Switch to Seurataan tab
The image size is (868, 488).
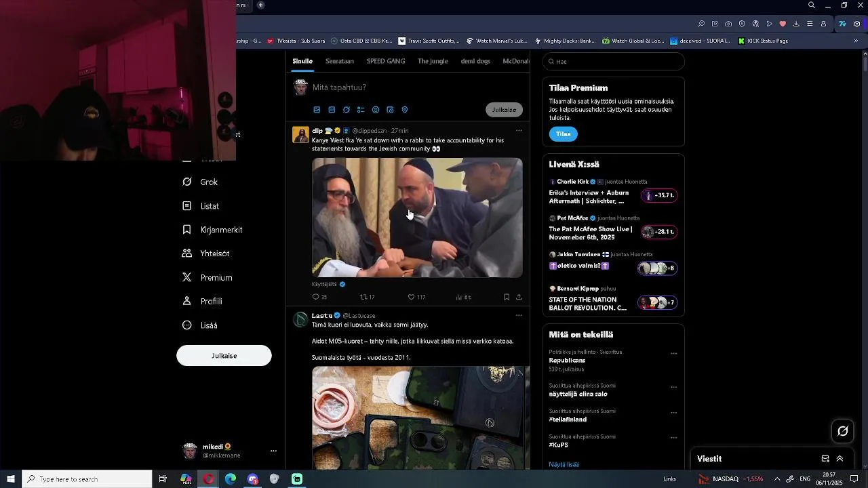(x=340, y=61)
